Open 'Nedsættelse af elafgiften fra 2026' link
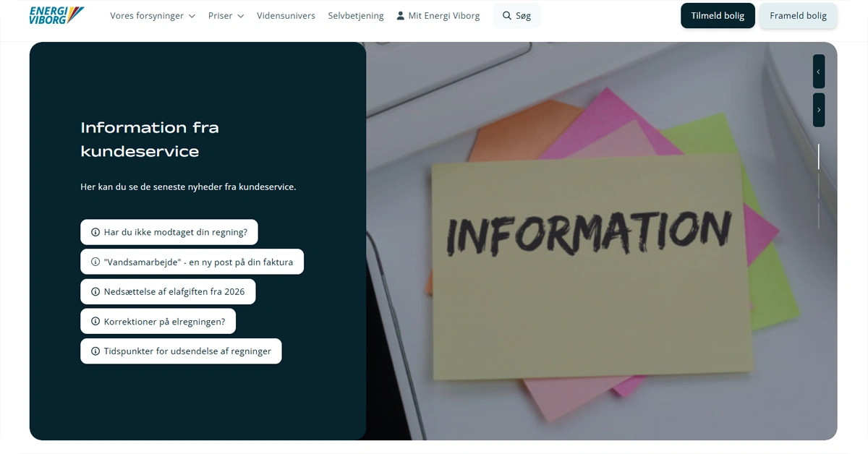Image resolution: width=868 pixels, height=454 pixels. click(174, 291)
